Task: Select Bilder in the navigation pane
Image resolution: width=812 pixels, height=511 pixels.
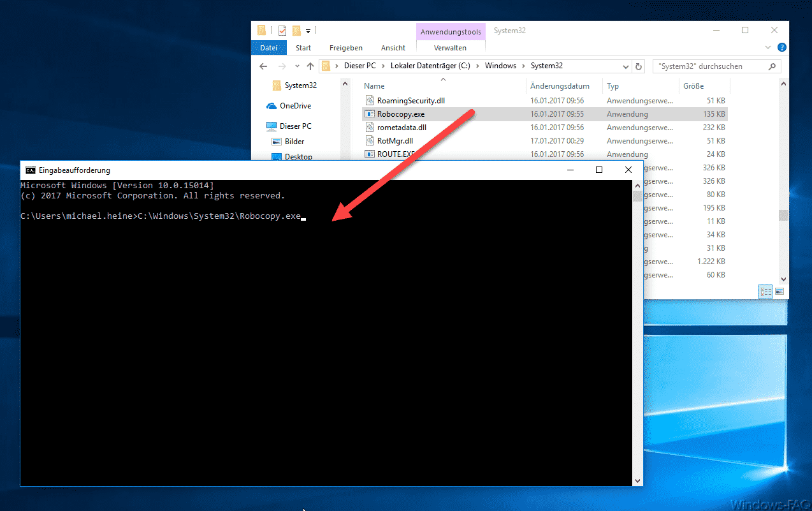Action: coord(294,142)
